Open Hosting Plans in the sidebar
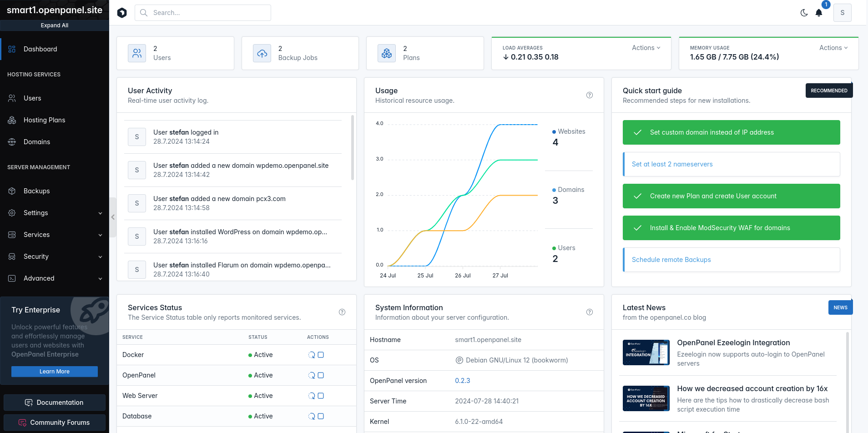Viewport: 868px width, 433px height. [x=55, y=120]
